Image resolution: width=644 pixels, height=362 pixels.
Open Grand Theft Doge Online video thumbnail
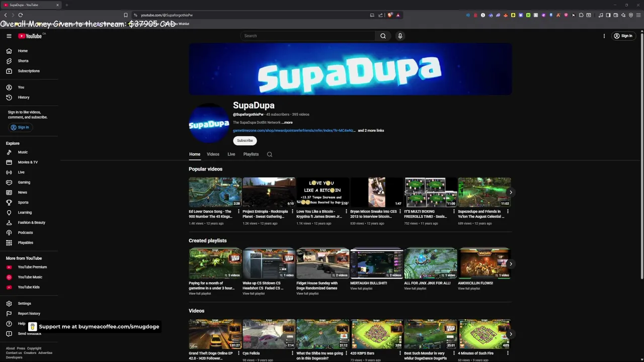[215, 334]
